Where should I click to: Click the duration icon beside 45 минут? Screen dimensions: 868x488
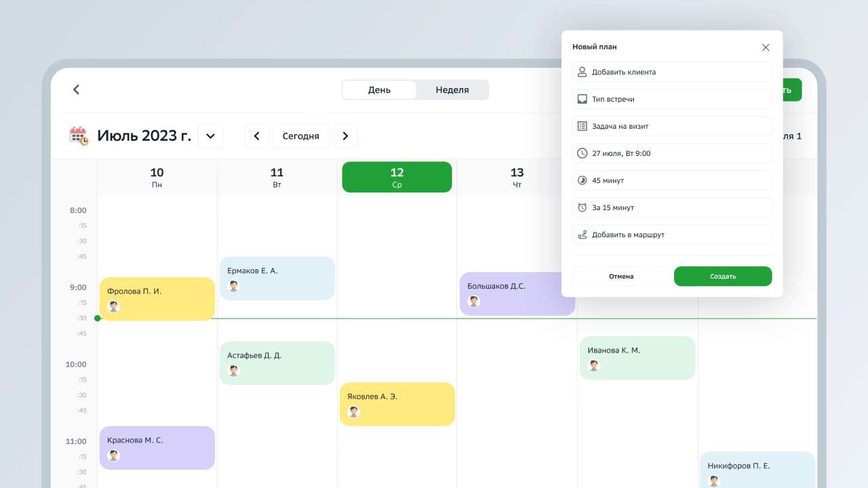(582, 180)
